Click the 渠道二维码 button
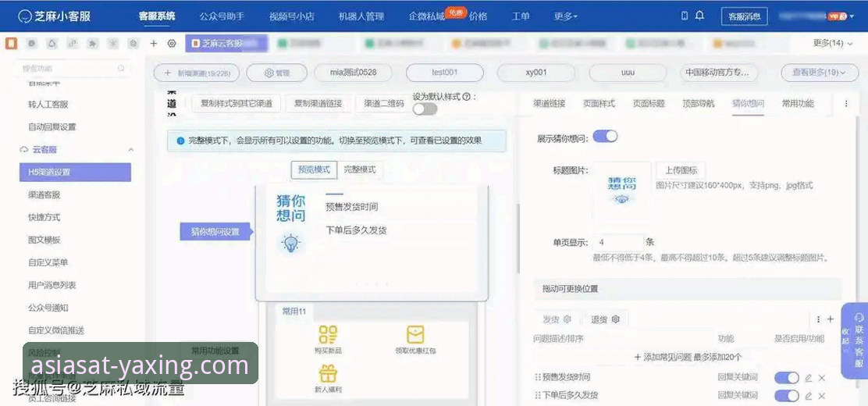 pos(383,104)
